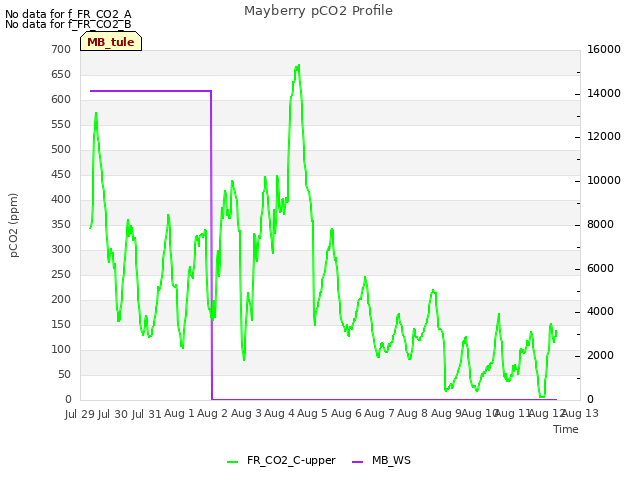Click the Time axis label
640x480 pixels.
(x=566, y=429)
